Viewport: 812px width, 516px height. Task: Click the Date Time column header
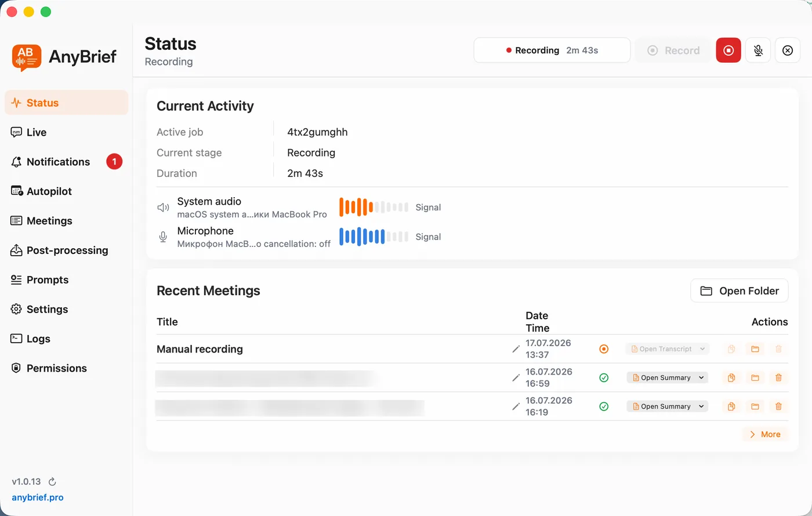(x=537, y=322)
